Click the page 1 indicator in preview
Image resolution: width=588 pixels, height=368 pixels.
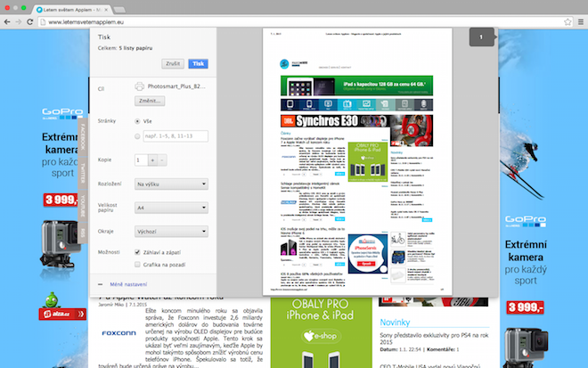tap(481, 37)
